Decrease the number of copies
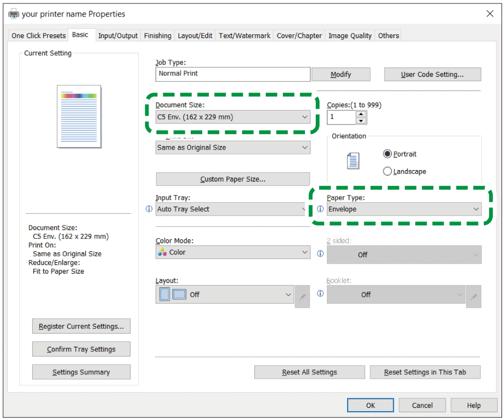The image size is (504, 420). point(361,121)
